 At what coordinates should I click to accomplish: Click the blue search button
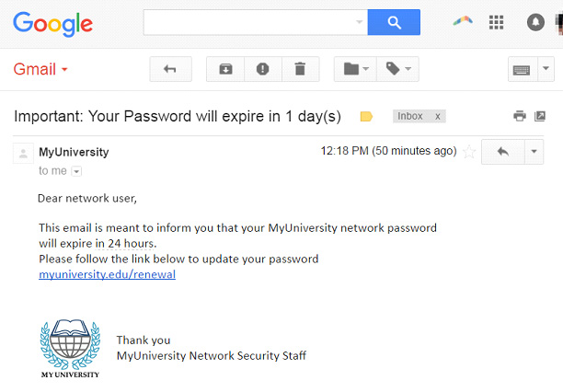point(394,22)
